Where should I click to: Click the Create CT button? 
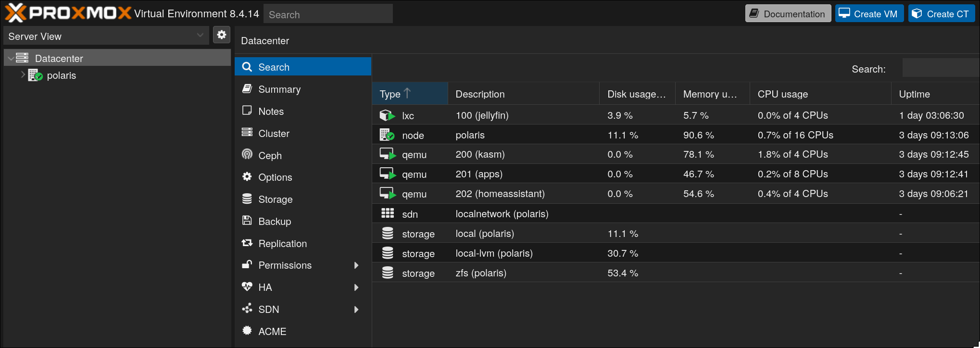click(x=942, y=13)
